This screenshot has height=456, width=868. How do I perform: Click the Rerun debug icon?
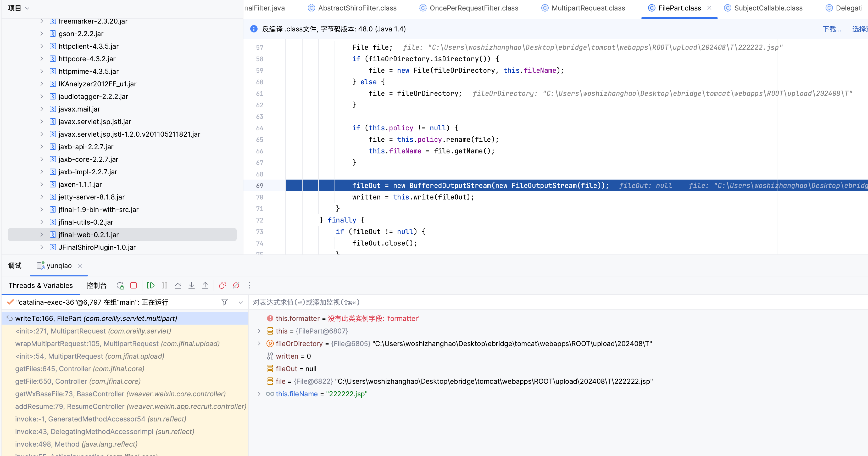120,286
